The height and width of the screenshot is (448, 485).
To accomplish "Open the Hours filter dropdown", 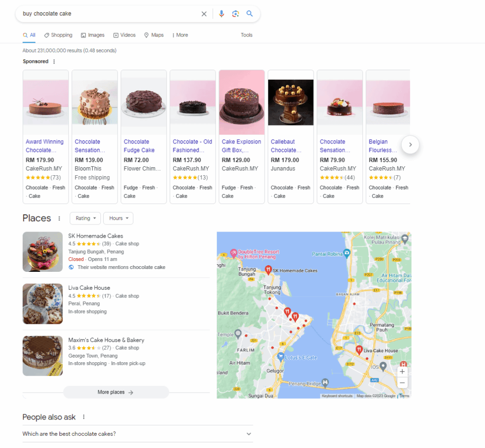I will coord(118,218).
